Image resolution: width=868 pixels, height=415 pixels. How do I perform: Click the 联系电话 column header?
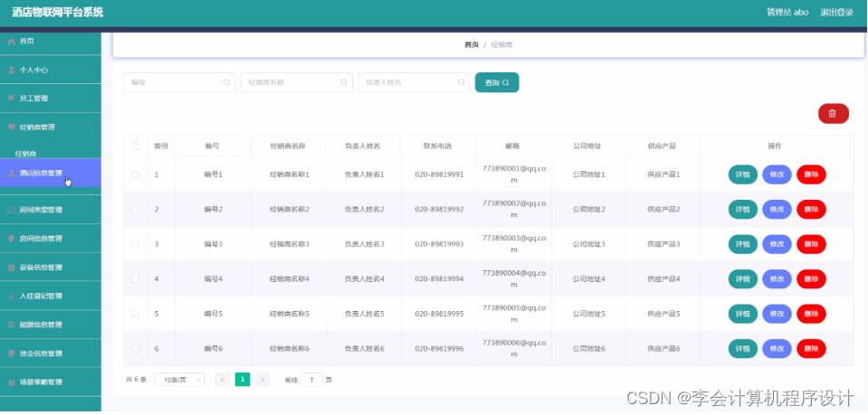tap(437, 146)
